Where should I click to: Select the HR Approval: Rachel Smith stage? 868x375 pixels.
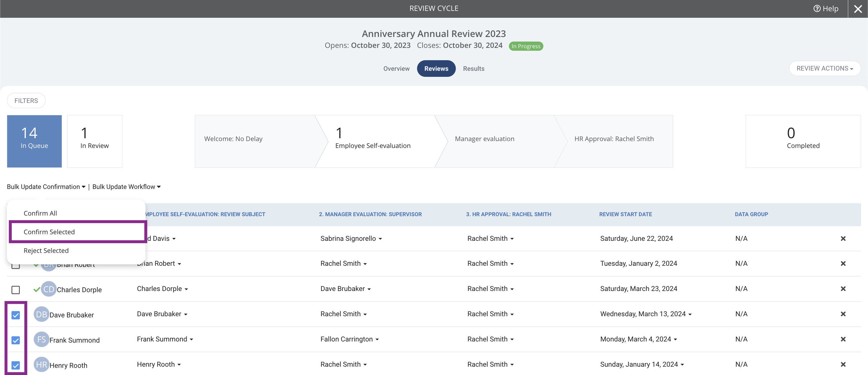(614, 141)
